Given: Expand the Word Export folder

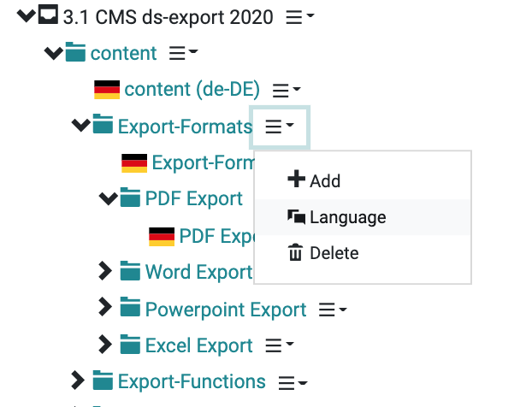Looking at the screenshot, I should [105, 271].
